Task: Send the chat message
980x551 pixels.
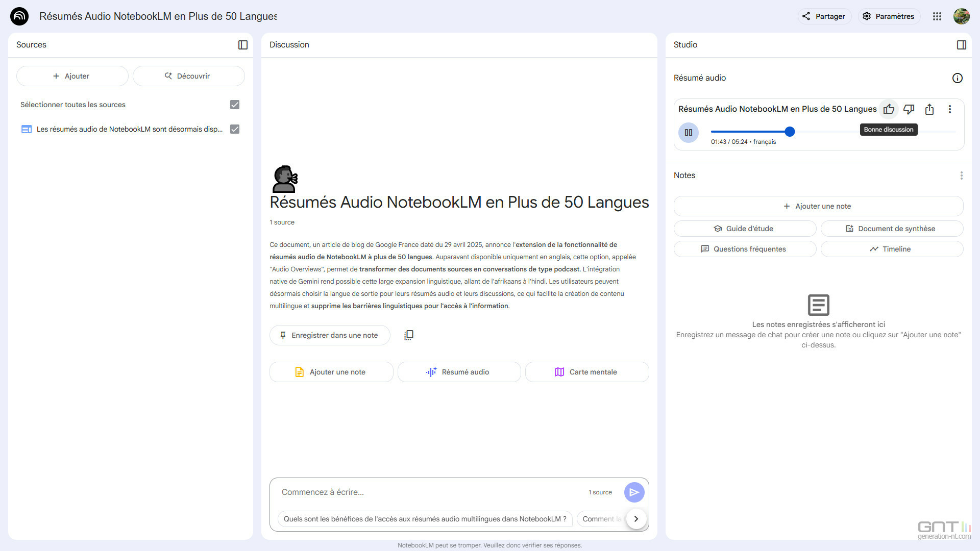Action: pos(634,492)
